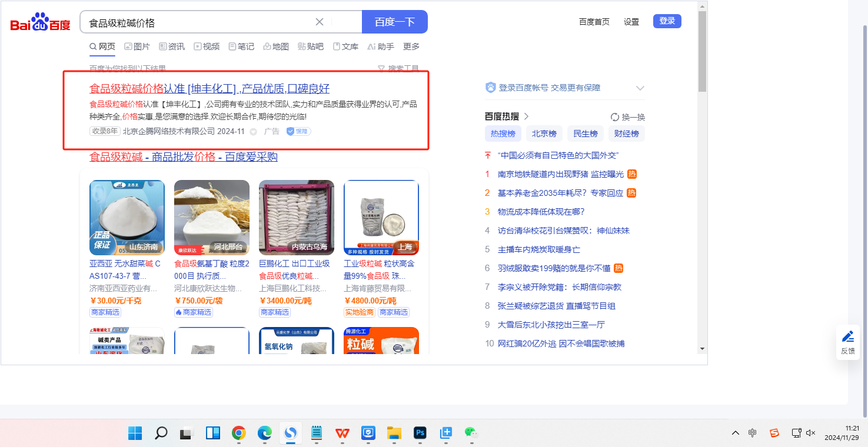This screenshot has height=447, width=868.
Task: Open the taskbar clock showing 11:21
Action: (x=843, y=433)
